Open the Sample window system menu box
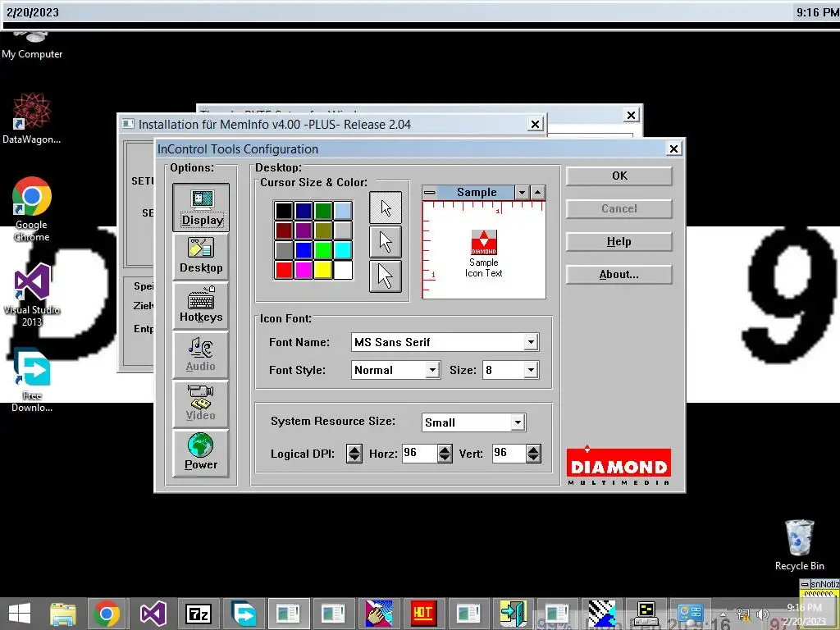Viewport: 840px width, 630px height. [x=430, y=192]
